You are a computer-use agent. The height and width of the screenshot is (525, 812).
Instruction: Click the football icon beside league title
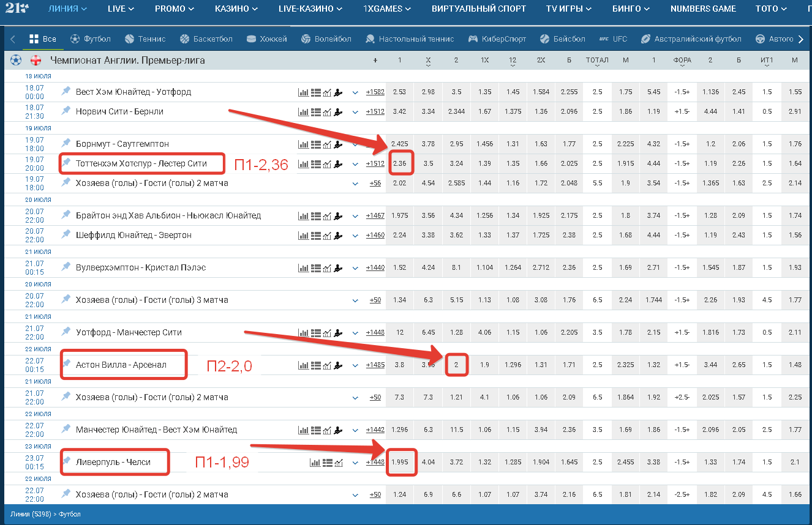coord(17,61)
